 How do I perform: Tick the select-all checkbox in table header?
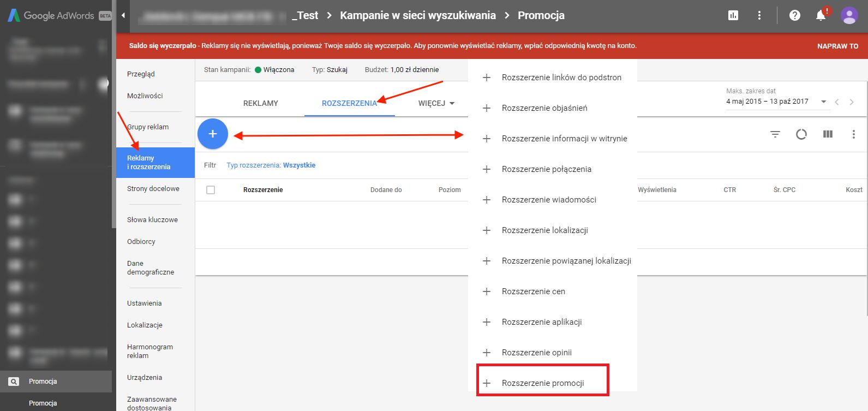click(211, 190)
